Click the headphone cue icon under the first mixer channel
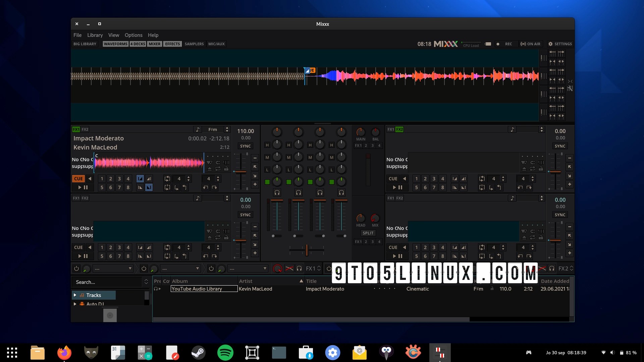The width and height of the screenshot is (644, 362). coord(277,192)
